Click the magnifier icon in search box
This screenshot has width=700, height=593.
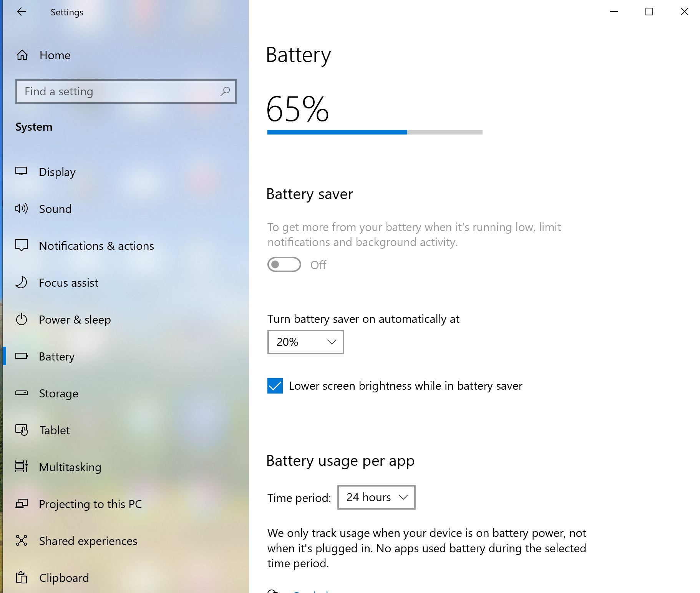[x=225, y=91]
